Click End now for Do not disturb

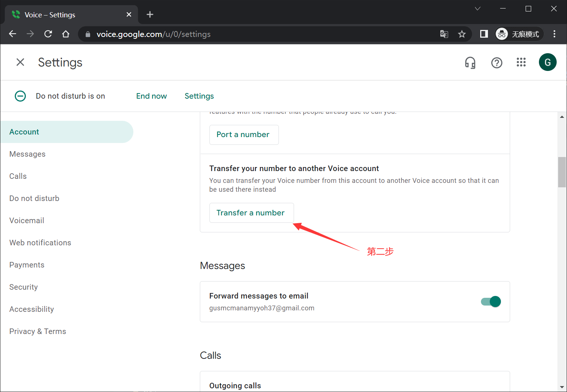(x=151, y=96)
